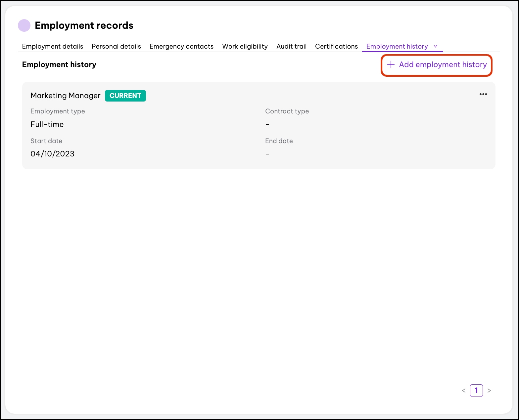Screen dimensions: 519x420
Task: Click the Marketing Manager job title
Action: (65, 96)
